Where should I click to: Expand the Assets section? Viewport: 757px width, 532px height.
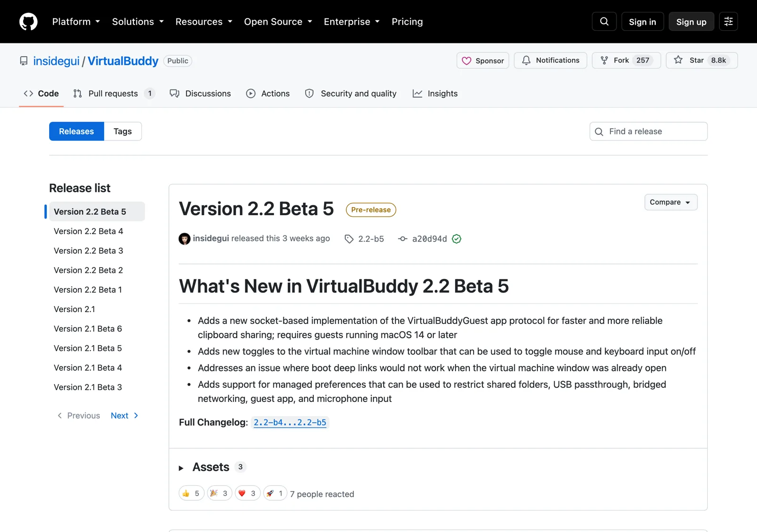click(x=212, y=467)
